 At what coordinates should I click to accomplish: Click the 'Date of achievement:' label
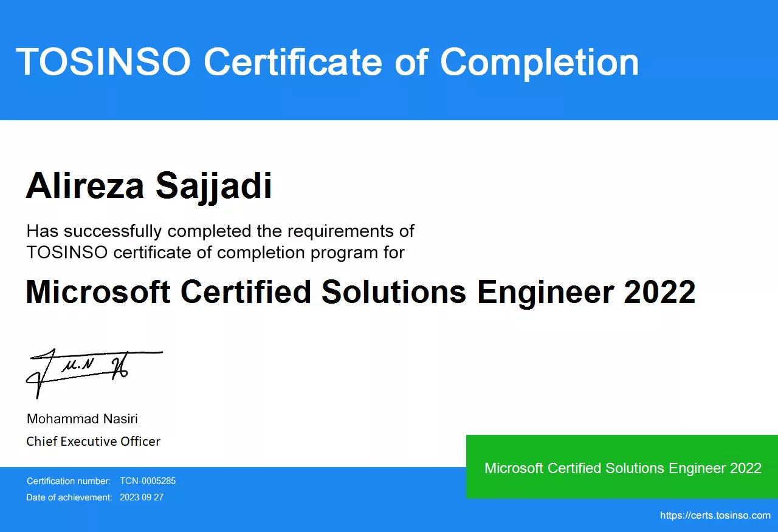click(69, 497)
